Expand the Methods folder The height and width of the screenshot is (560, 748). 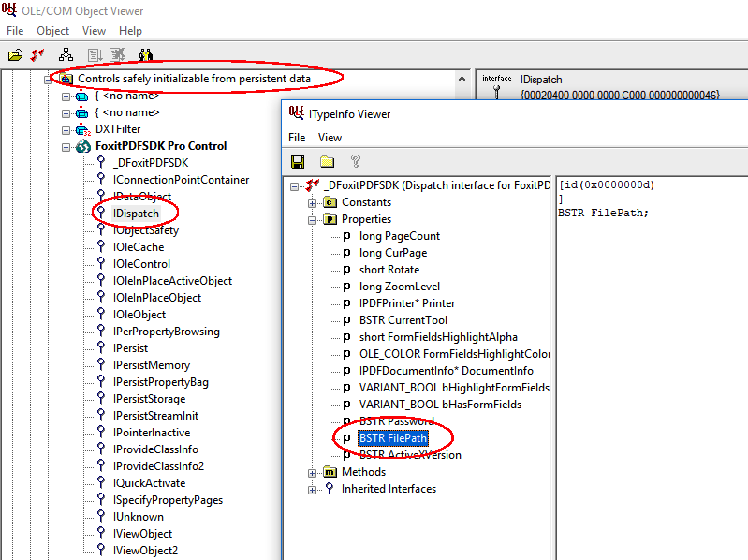click(312, 473)
